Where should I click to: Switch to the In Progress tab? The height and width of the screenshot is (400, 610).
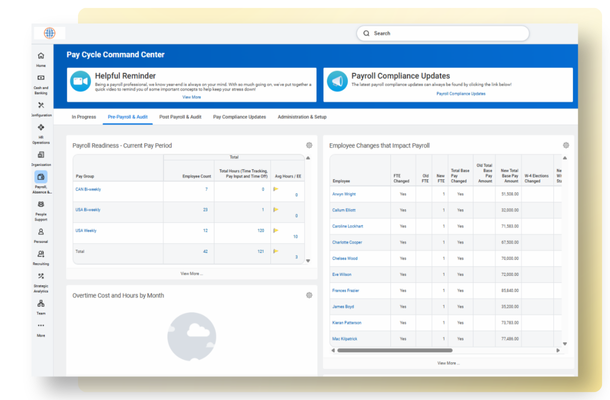click(84, 117)
